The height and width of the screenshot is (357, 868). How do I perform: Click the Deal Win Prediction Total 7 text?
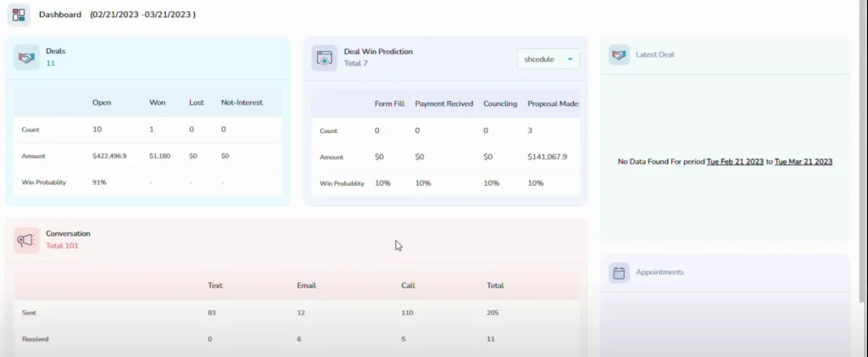[x=356, y=64]
